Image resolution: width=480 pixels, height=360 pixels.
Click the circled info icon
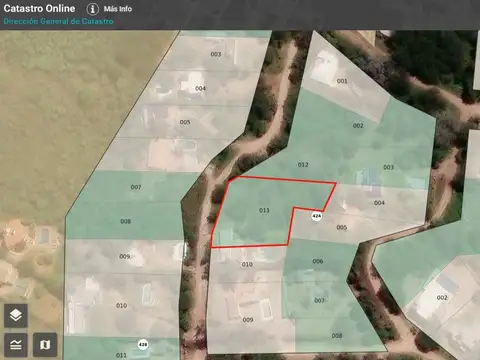tap(92, 9)
